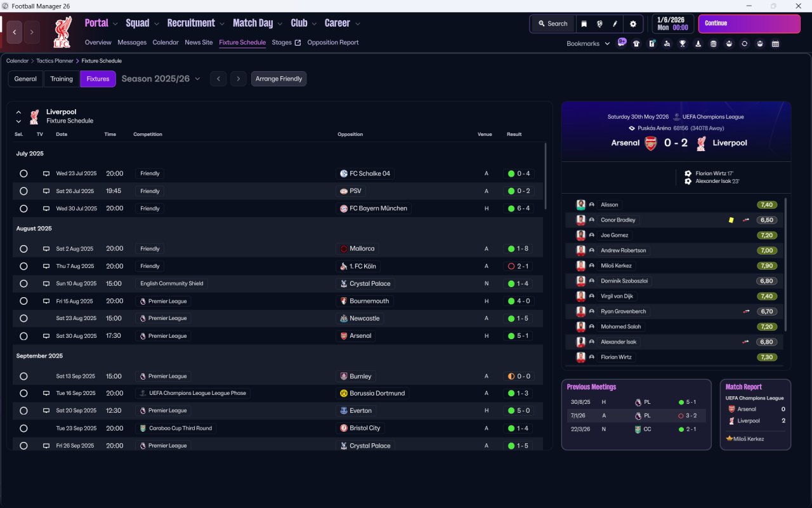The width and height of the screenshot is (812, 508).
Task: Expand the Match Day menu chevron
Action: click(x=280, y=24)
